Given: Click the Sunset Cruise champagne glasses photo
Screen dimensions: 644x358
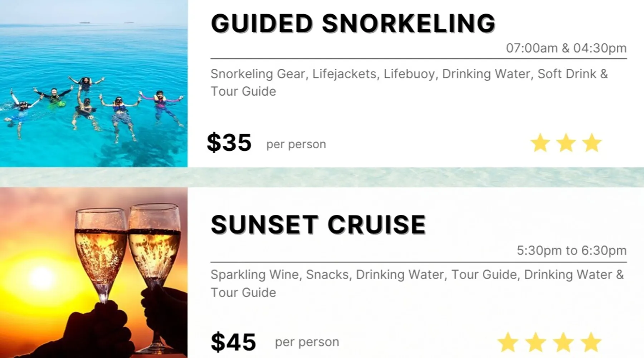Looking at the screenshot, I should click(94, 272).
